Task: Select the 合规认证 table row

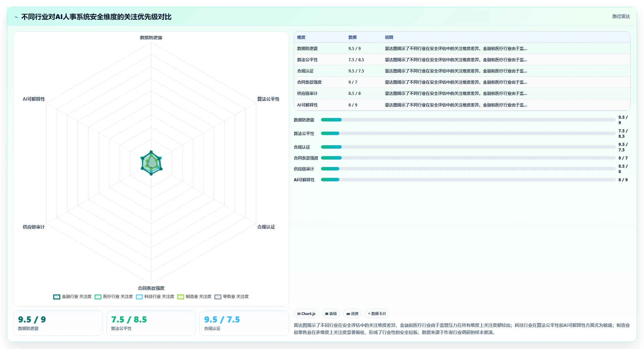Action: [x=462, y=71]
